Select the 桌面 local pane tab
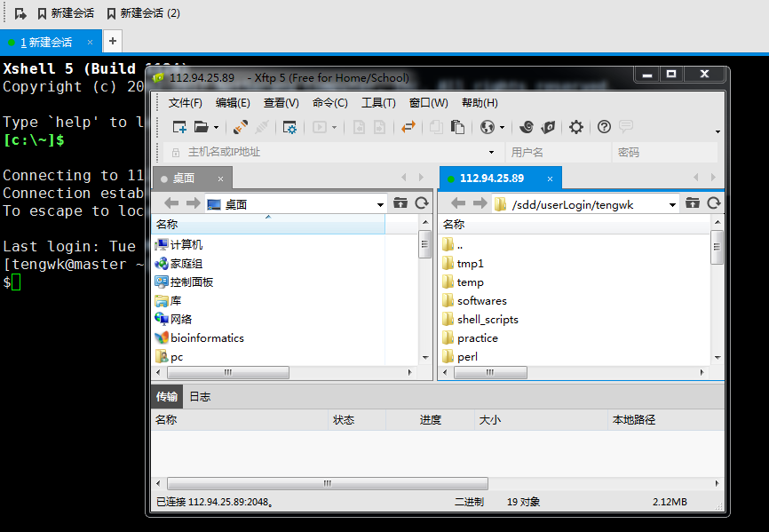 (x=184, y=179)
